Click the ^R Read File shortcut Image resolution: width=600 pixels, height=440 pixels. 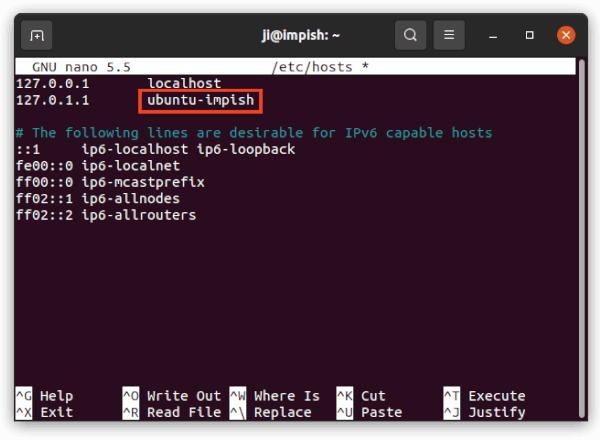(172, 412)
